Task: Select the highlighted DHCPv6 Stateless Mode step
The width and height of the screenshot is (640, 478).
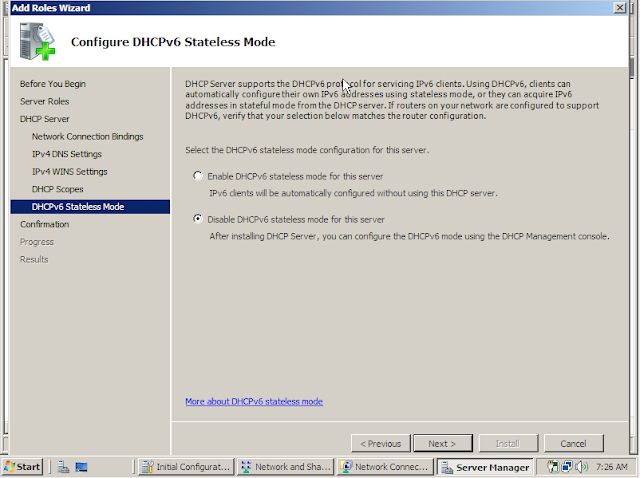Action: pos(90,207)
